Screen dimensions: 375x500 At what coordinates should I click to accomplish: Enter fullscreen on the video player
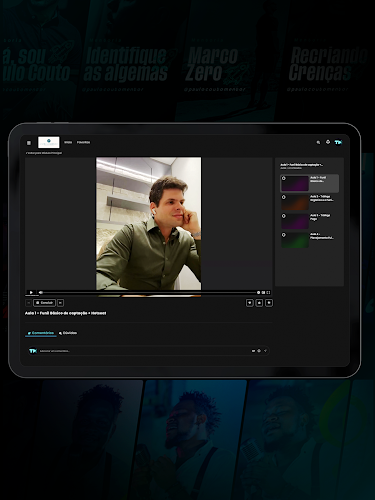268,292
